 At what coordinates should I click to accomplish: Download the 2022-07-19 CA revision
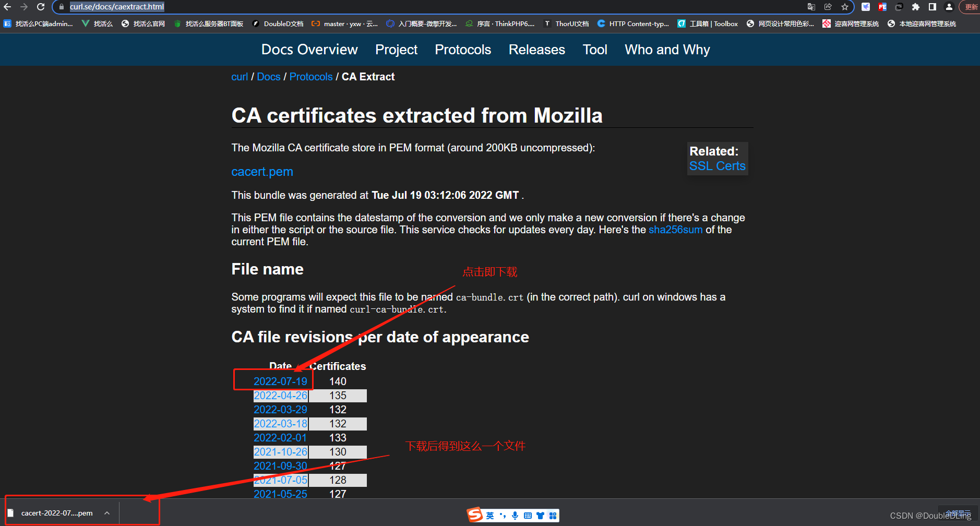(280, 381)
